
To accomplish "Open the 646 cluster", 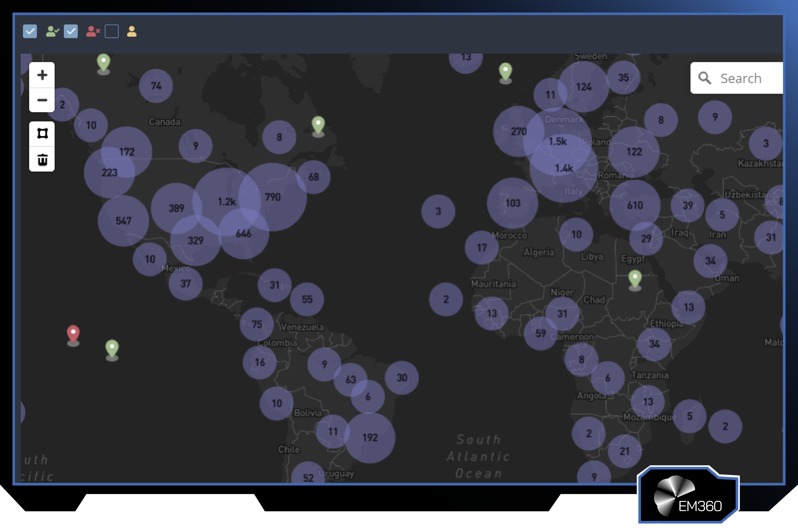I will 244,234.
